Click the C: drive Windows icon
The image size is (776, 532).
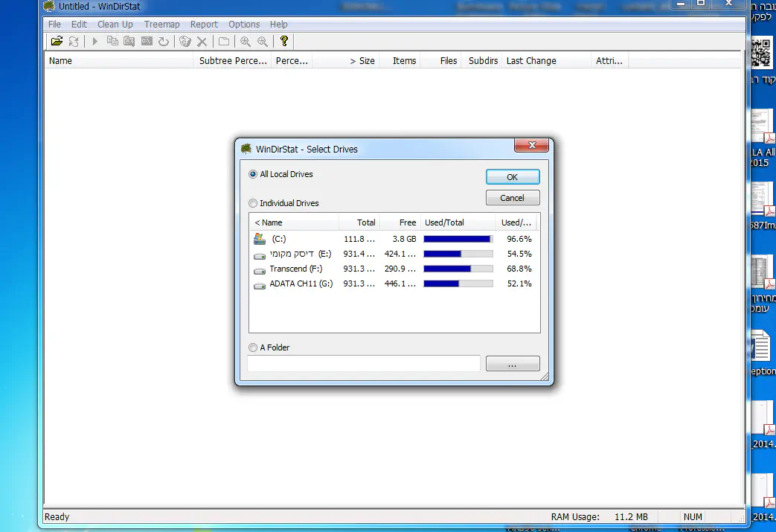pyautogui.click(x=260, y=239)
